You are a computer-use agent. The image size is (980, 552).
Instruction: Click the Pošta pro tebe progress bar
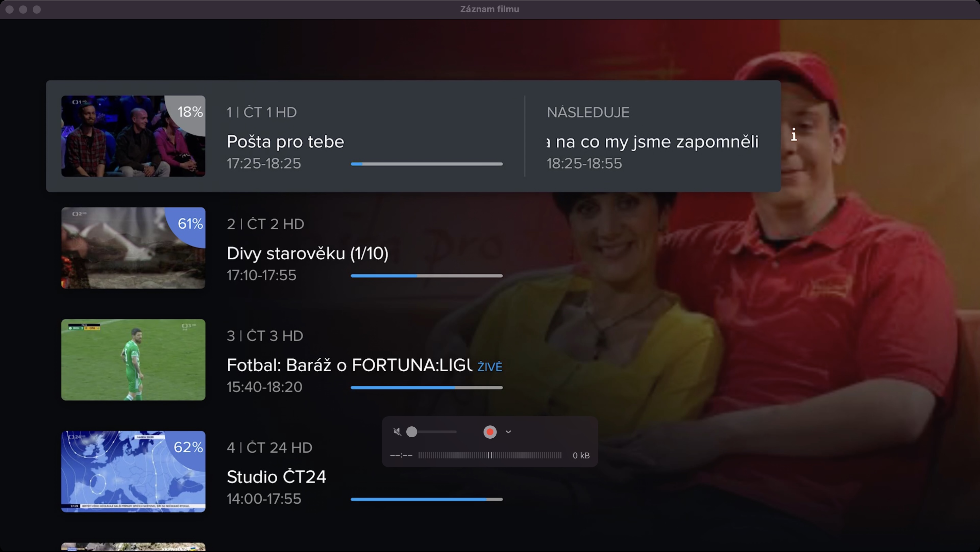pos(426,164)
